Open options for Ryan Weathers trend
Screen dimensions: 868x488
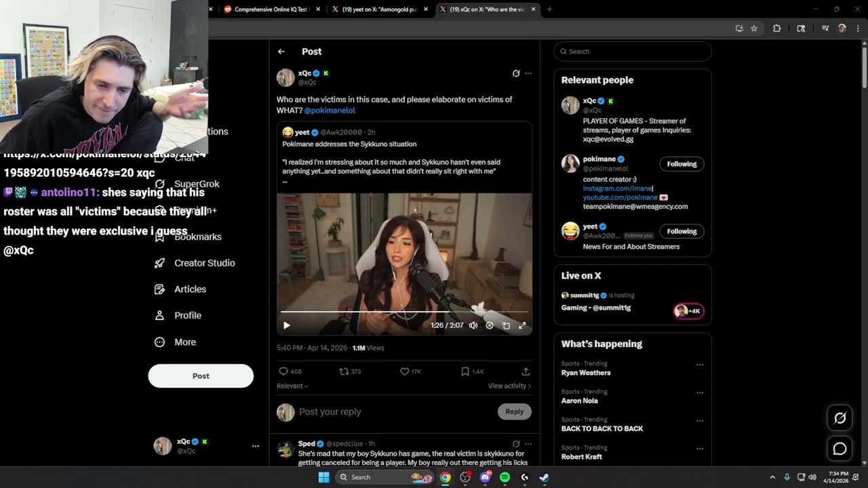[x=700, y=365]
